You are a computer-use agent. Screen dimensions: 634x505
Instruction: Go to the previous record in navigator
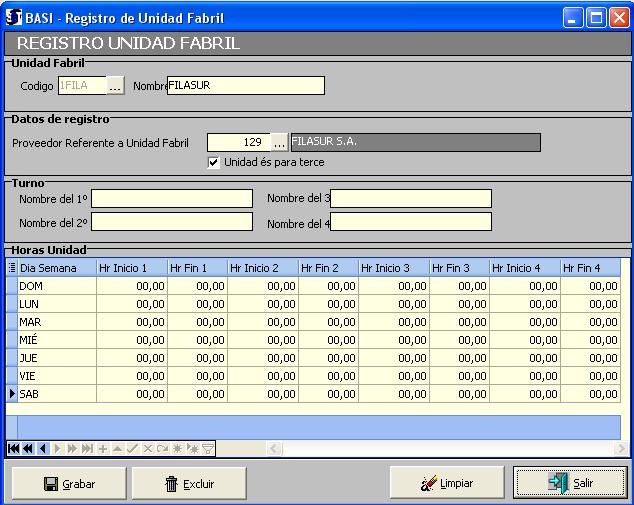tap(43, 449)
